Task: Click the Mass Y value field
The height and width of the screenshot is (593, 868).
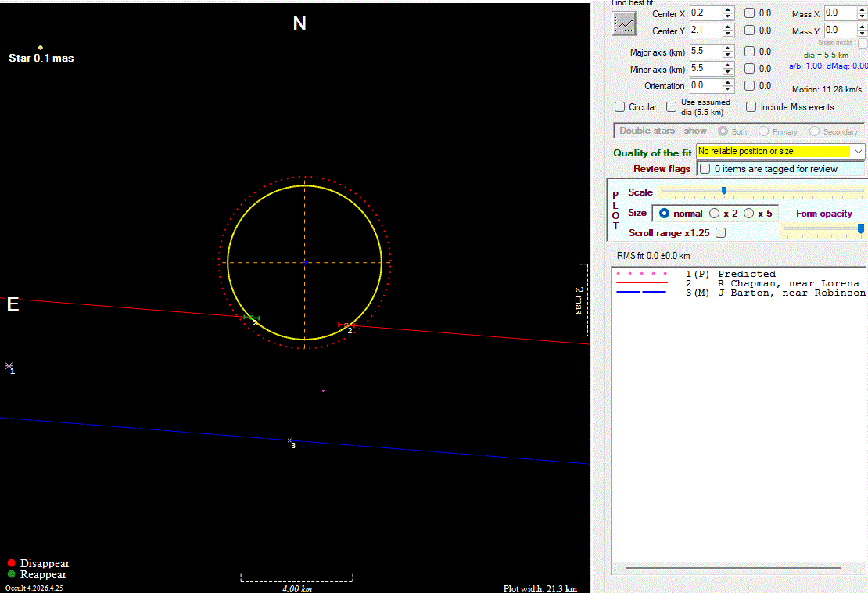Action: point(840,31)
